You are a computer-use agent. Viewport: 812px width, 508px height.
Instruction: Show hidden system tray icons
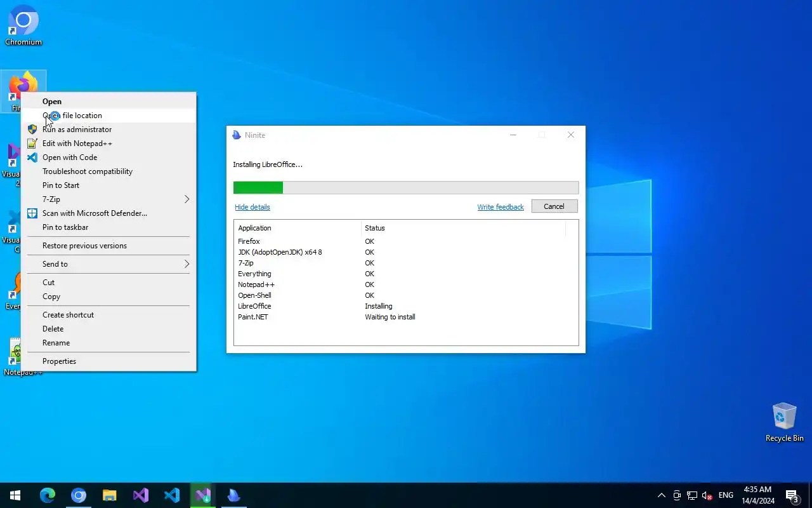click(x=661, y=495)
